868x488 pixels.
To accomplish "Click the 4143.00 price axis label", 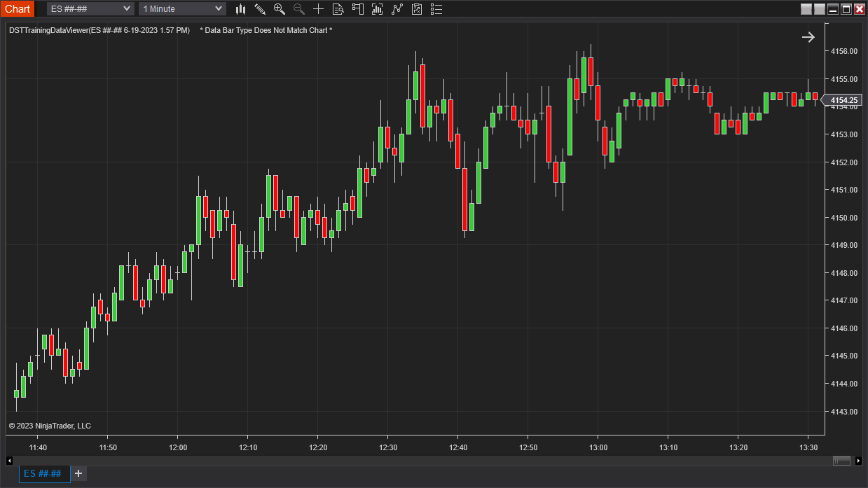I will click(843, 412).
